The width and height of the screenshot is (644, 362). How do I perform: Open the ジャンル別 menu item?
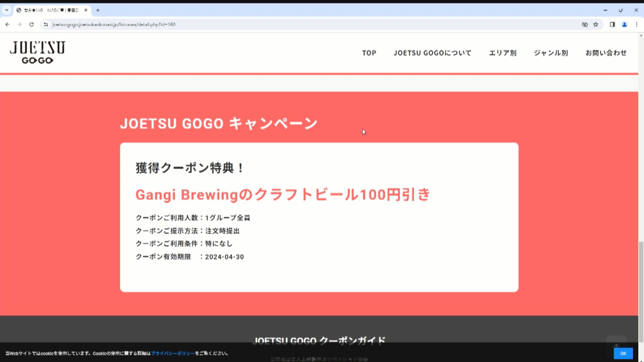(x=551, y=53)
